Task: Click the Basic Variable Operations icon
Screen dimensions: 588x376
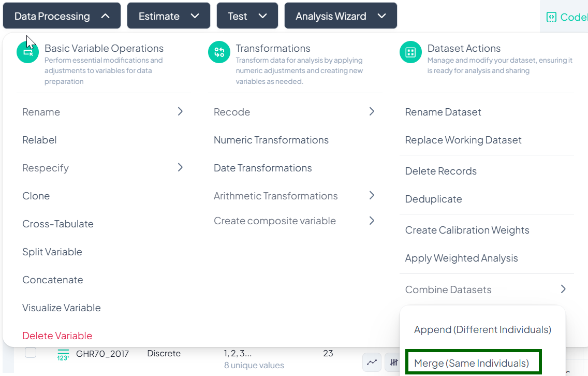Action: [x=28, y=52]
